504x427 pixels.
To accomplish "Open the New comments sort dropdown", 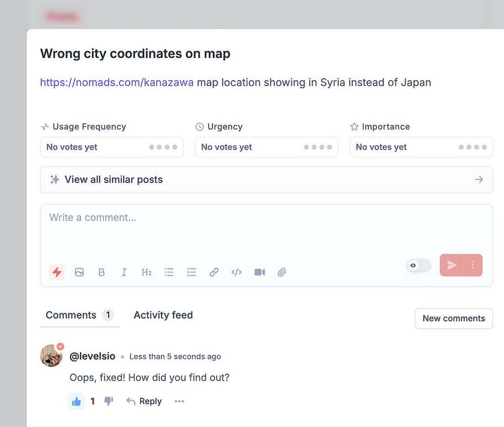I will coord(454,318).
